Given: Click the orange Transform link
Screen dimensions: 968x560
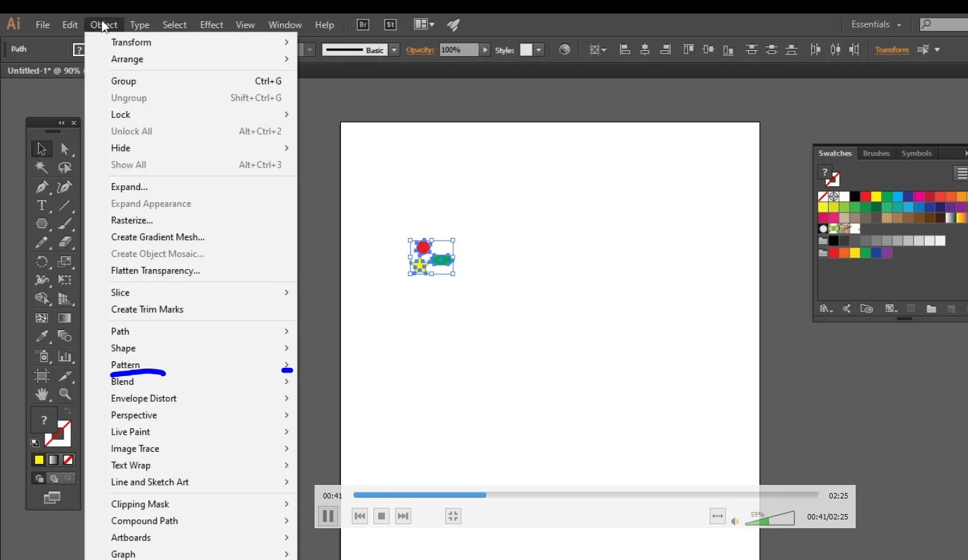Looking at the screenshot, I should tap(892, 50).
